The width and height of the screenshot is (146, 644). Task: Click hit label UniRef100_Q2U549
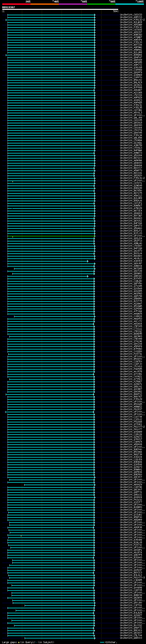[x=131, y=289]
